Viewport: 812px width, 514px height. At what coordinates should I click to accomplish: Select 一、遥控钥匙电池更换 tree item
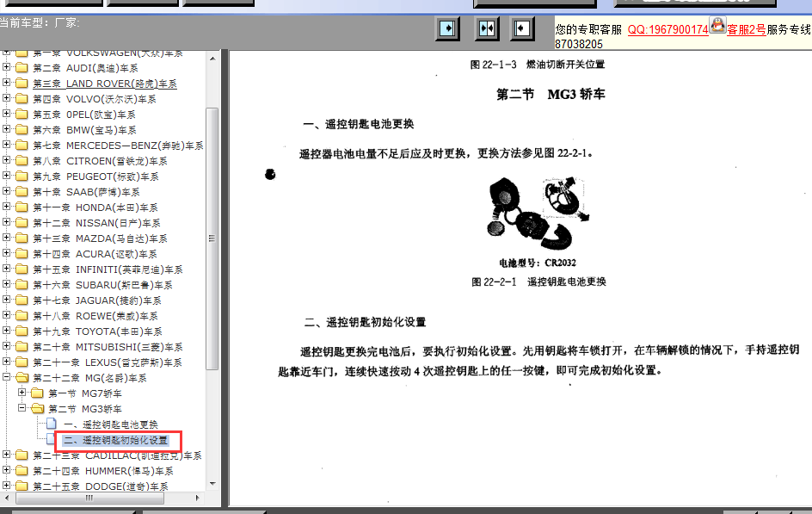[111, 424]
